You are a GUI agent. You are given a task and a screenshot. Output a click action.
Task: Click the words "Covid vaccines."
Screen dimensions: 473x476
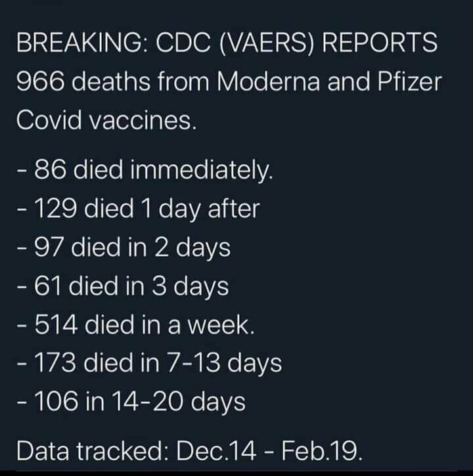click(x=106, y=121)
